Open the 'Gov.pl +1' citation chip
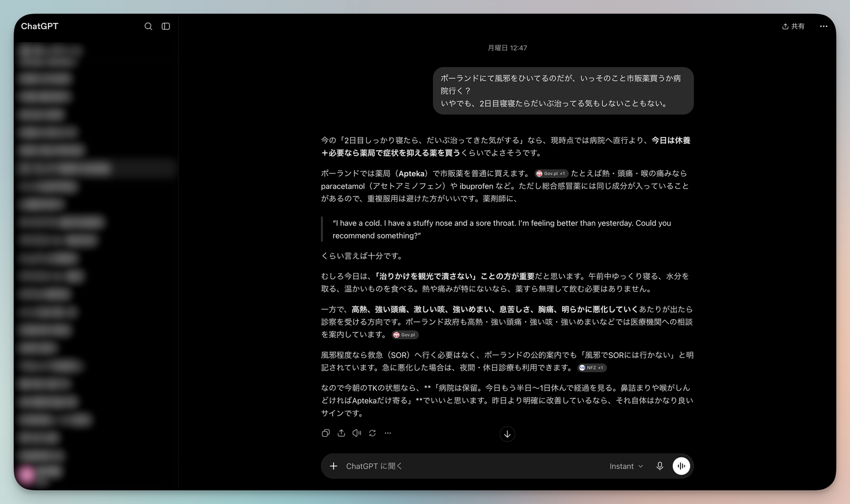The image size is (850, 504). (551, 174)
